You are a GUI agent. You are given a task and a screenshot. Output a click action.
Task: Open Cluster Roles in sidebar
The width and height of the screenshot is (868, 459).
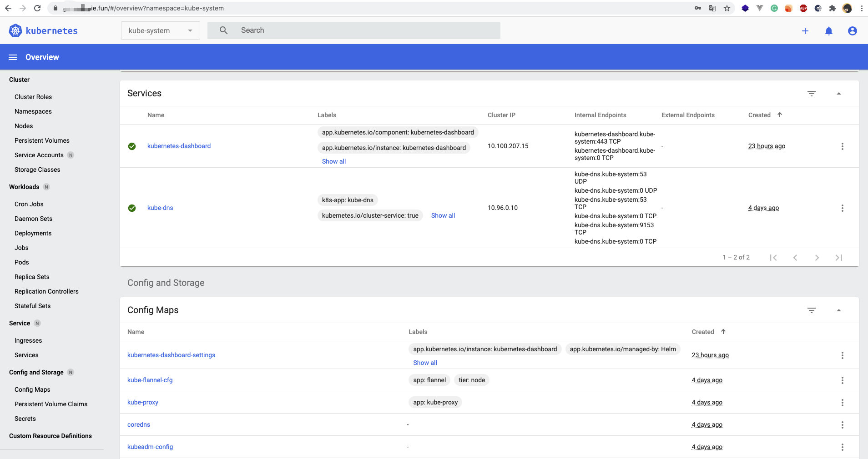(33, 97)
